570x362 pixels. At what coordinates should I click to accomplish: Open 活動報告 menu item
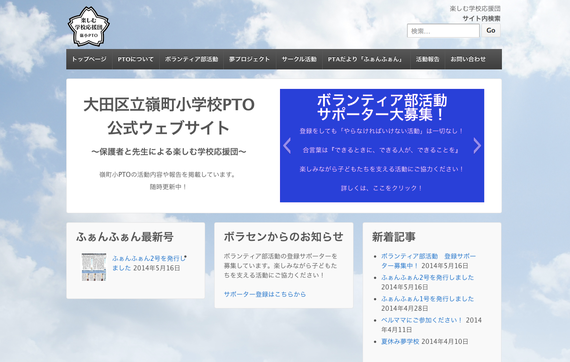[x=428, y=59]
